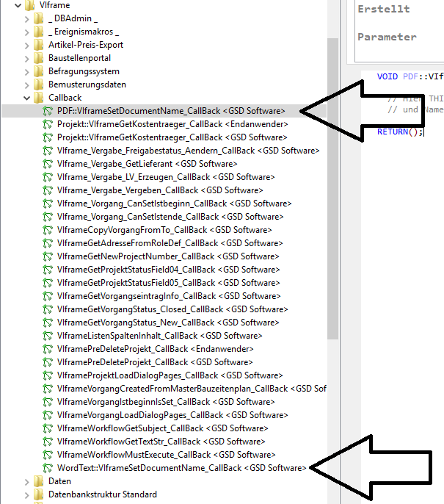444x504 pixels.
Task: Click icon of Projekt::VIframeGetKostentraeger_CallBack <Endanwender>
Action: coord(48,124)
